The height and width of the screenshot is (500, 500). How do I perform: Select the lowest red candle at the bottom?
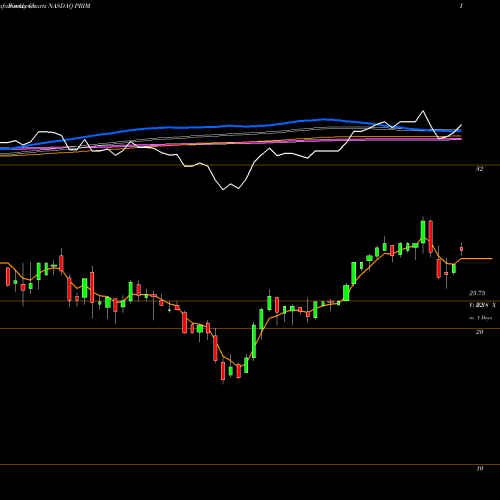pos(223,371)
